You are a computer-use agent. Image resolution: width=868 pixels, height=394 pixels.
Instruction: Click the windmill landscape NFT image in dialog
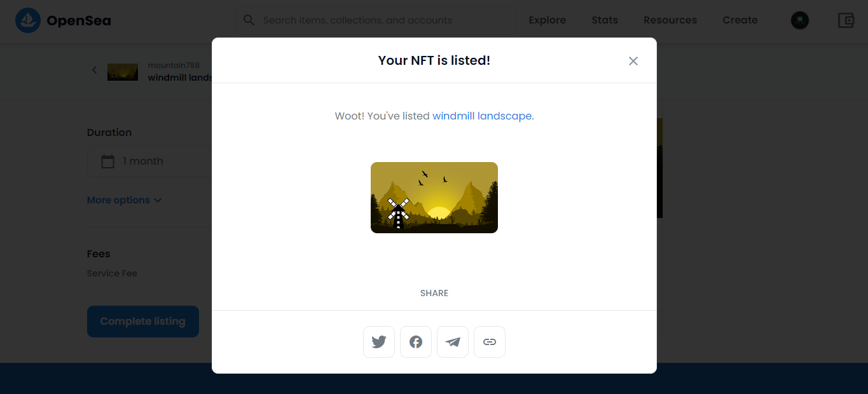[x=434, y=198]
